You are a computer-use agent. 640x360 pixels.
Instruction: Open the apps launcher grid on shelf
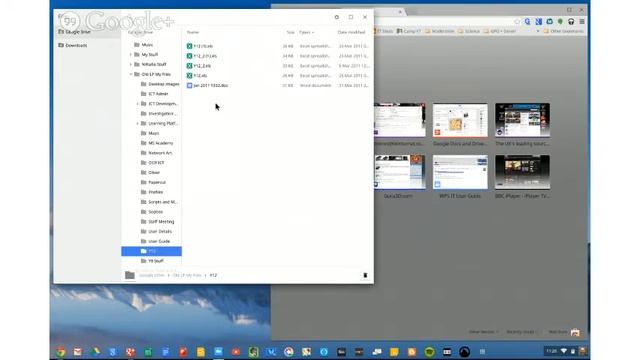[482, 351]
